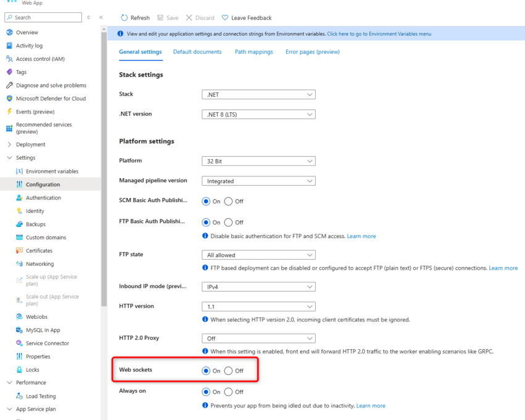Expand the FTP state dropdown

(x=258, y=255)
